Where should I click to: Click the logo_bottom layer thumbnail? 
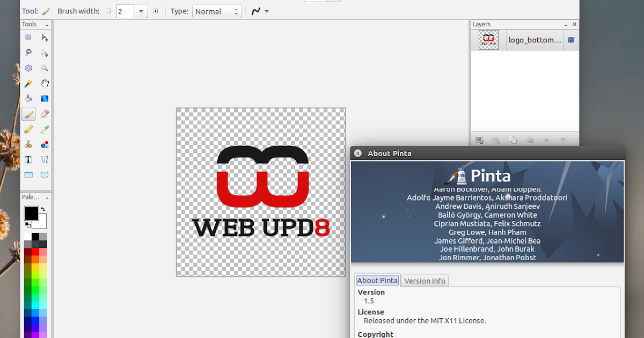(x=487, y=40)
